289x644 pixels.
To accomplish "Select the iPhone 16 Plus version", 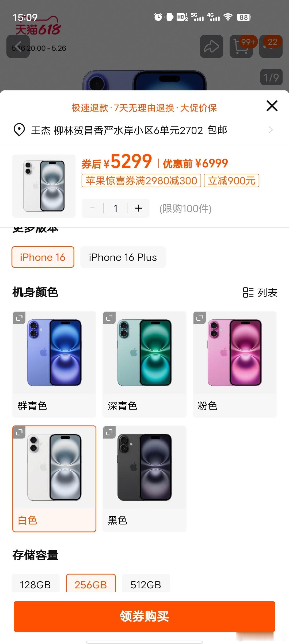I will click(x=123, y=257).
